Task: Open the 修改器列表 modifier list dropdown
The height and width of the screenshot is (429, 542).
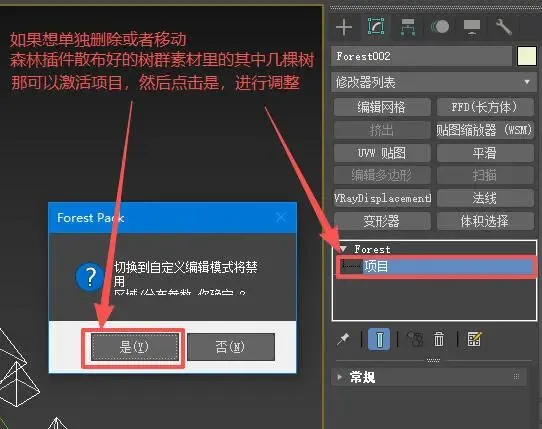Action: [434, 82]
